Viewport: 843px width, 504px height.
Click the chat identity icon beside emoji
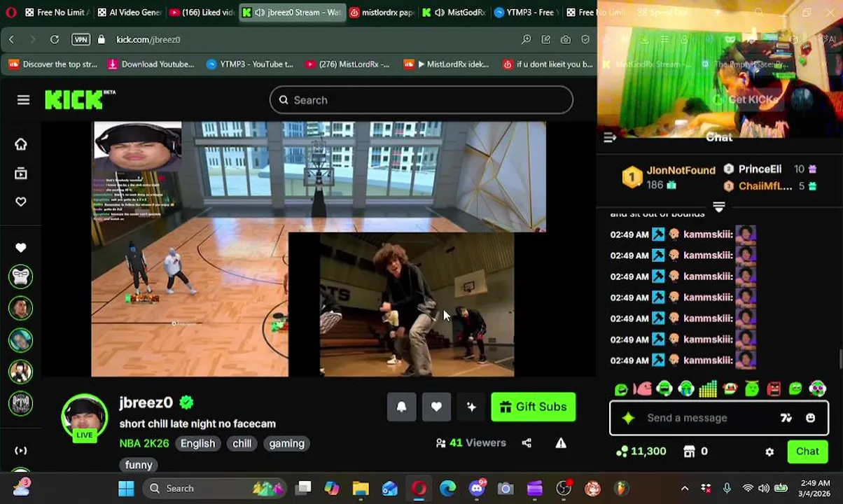pos(786,418)
